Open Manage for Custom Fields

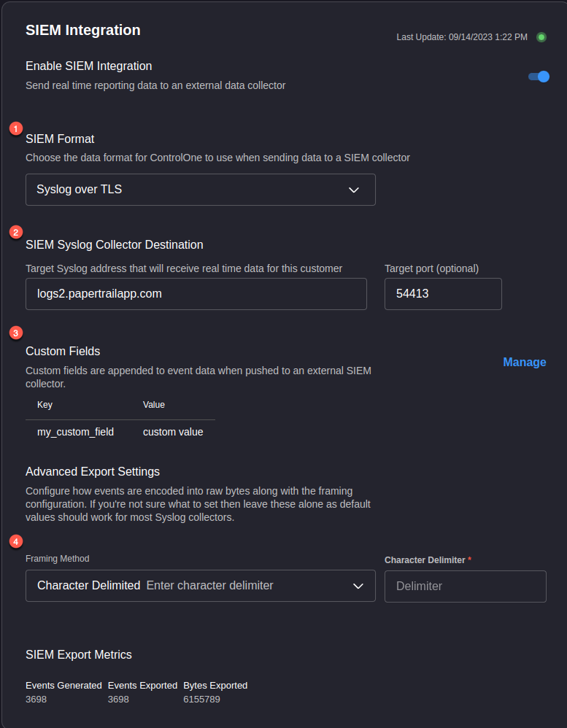(x=524, y=362)
